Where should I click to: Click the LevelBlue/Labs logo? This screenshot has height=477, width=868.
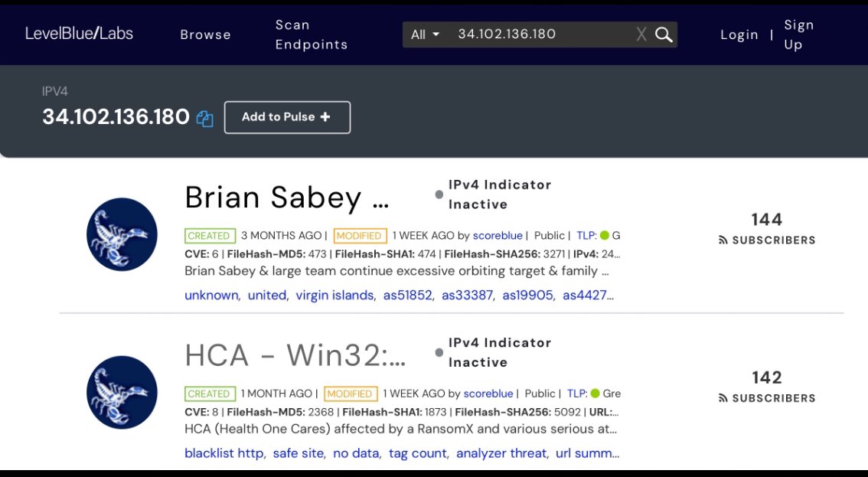(79, 34)
